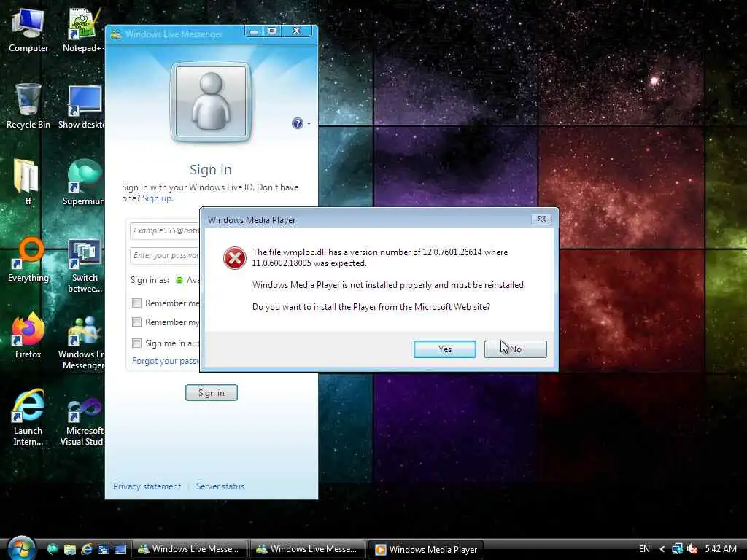This screenshot has height=560, width=747.
Task: Close the Windows Live Messenger window
Action: click(x=297, y=31)
